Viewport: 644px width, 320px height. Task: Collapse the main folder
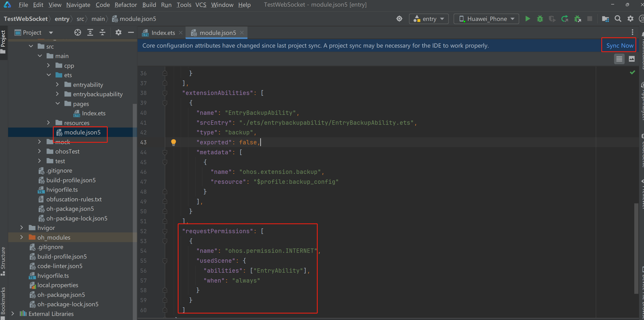(x=40, y=56)
